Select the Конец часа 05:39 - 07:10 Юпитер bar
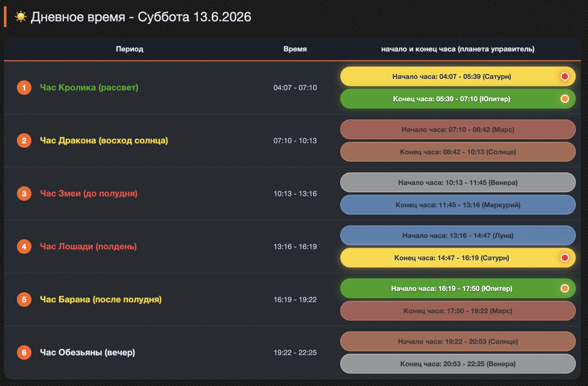The image size is (588, 386). tap(458, 99)
